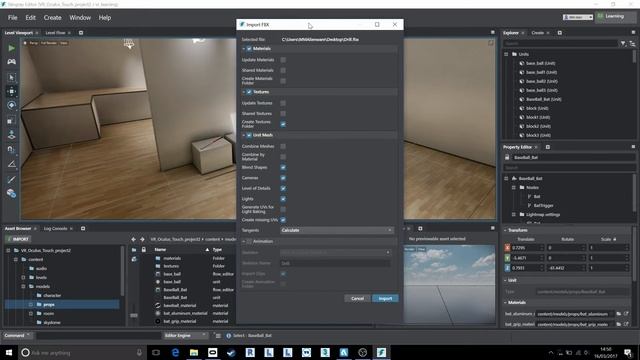Viewport: 640px width, 360px height.
Task: Toggle Create missing UVs checkbox
Action: point(283,220)
